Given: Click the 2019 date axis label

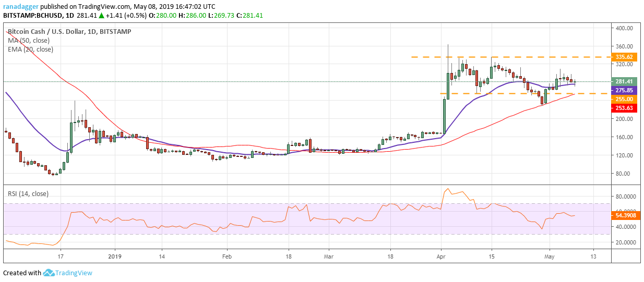Looking at the screenshot, I should pyautogui.click(x=114, y=257).
